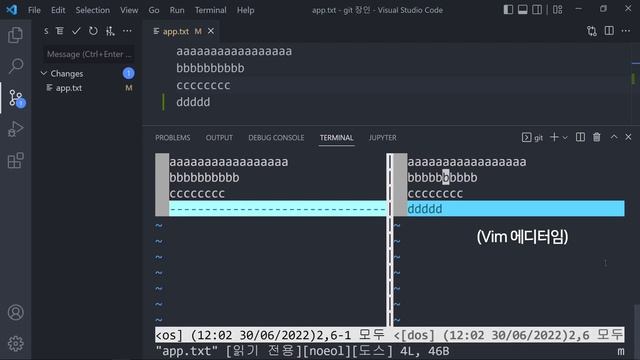
Task: Open the Manage gear settings icon
Action: 16,344
